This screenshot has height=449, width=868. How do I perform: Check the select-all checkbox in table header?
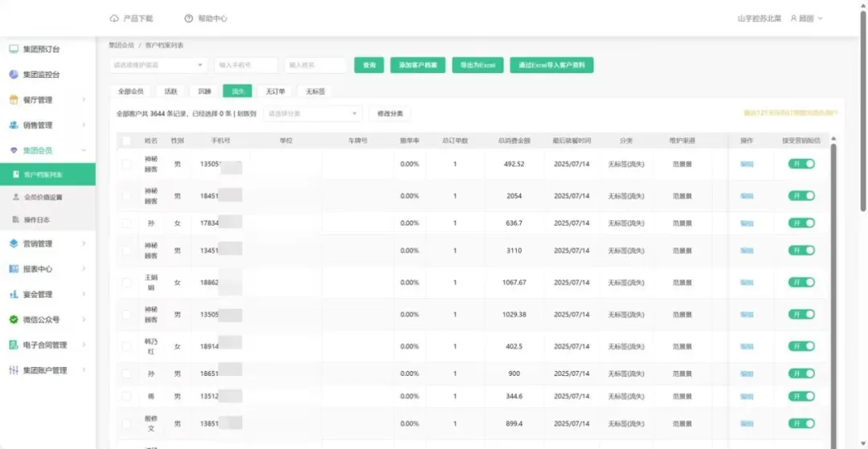pos(126,141)
